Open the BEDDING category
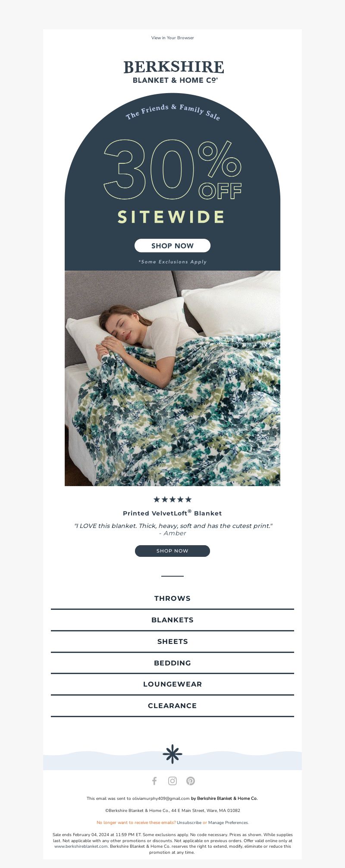Image resolution: width=345 pixels, height=868 pixels. [x=172, y=663]
